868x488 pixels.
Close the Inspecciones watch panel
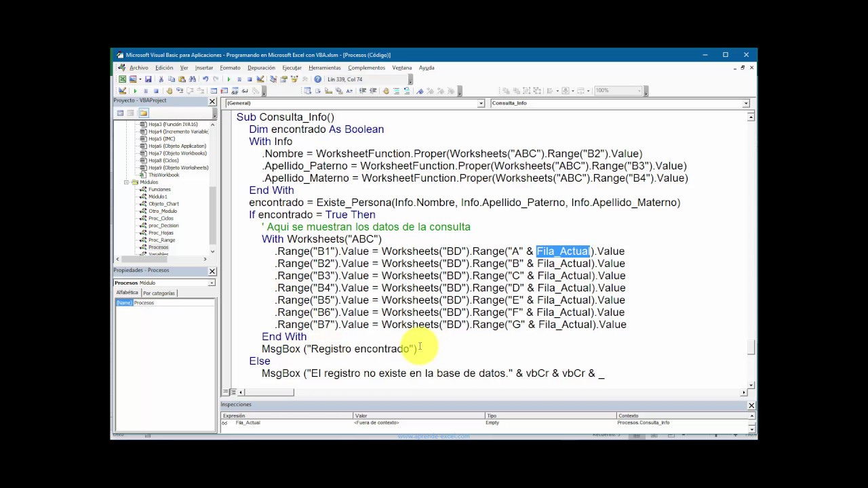(751, 405)
